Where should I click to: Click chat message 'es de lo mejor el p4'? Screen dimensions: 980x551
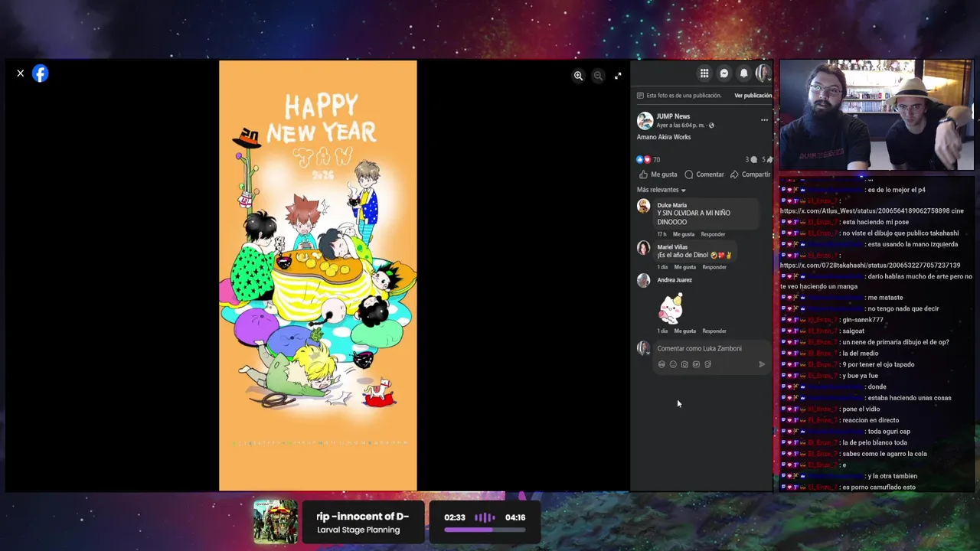click(896, 190)
